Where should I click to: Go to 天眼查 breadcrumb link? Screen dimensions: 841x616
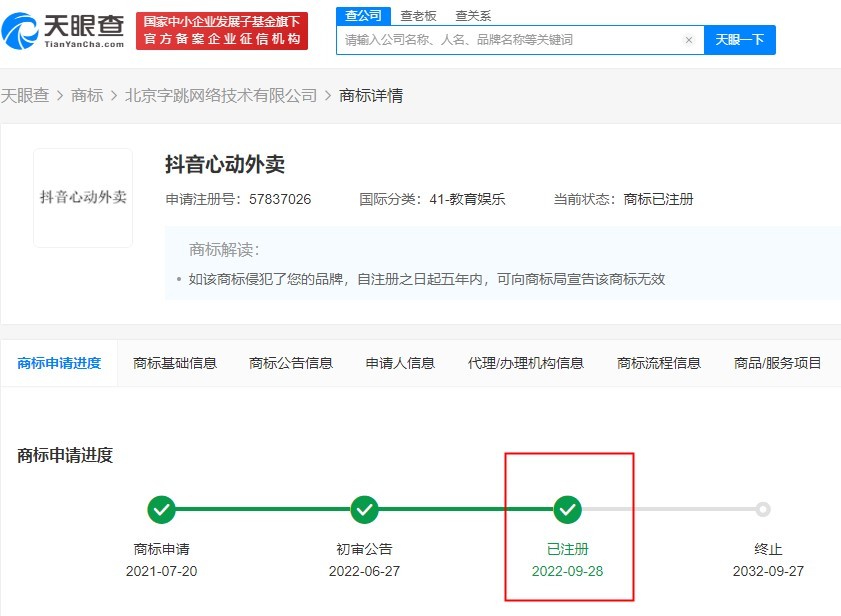[x=25, y=96]
